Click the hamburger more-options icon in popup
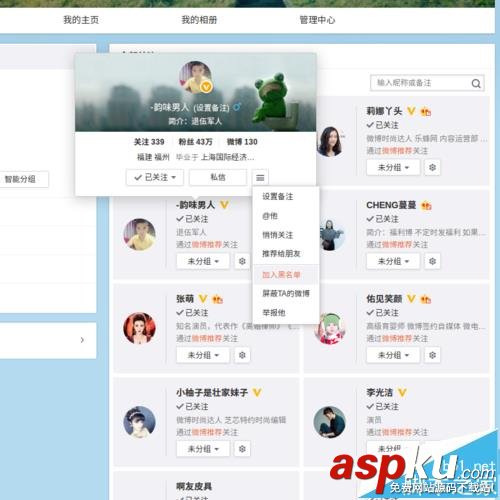Image resolution: width=500 pixels, height=500 pixels. [260, 177]
